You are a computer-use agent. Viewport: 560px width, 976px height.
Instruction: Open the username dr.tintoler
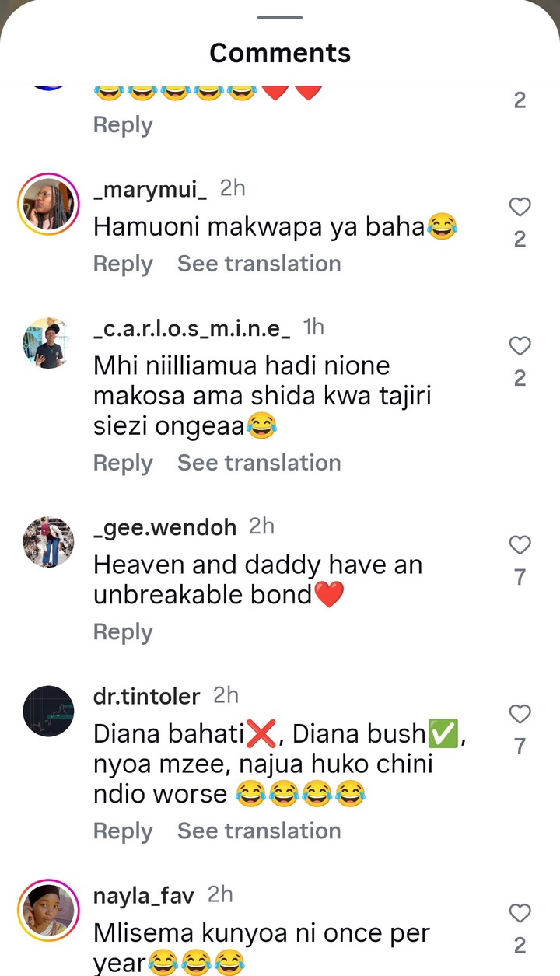pyautogui.click(x=147, y=696)
